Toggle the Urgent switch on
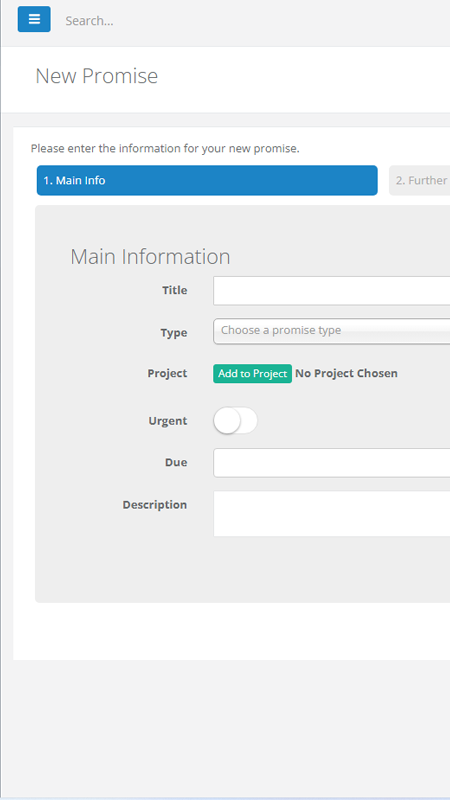The height and width of the screenshot is (800, 450). 235,420
